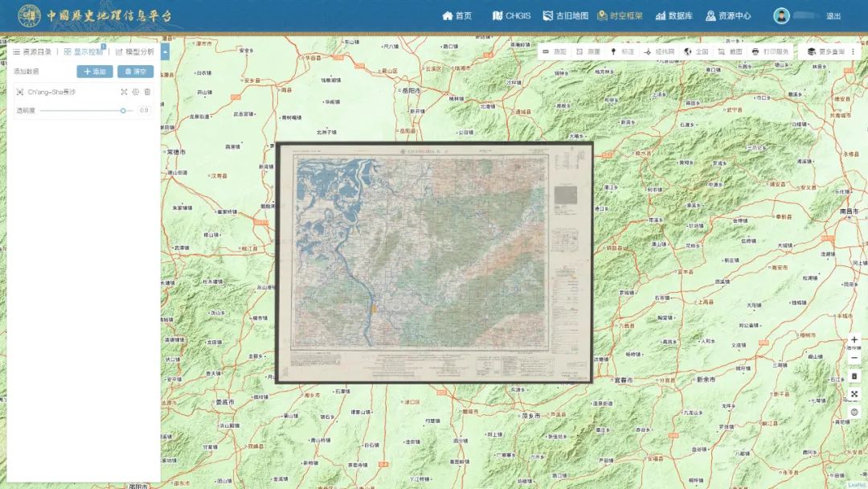This screenshot has width=868, height=489.
Task: Open the 时空框架 section
Action: (620, 15)
